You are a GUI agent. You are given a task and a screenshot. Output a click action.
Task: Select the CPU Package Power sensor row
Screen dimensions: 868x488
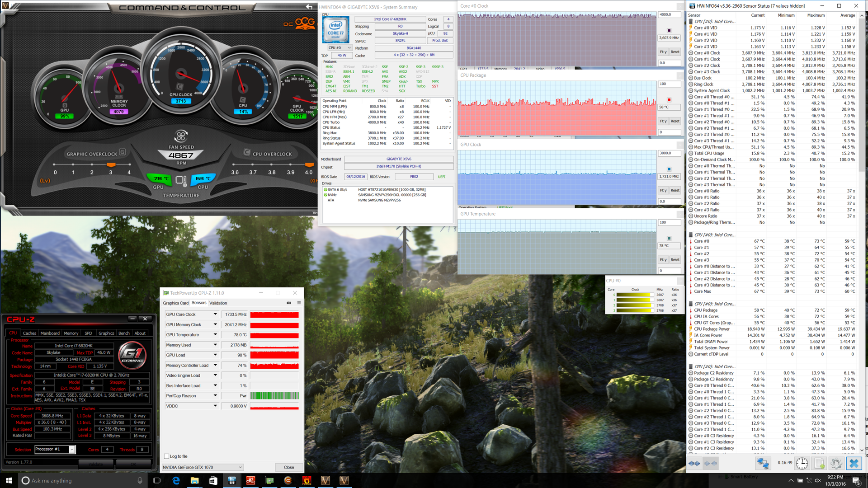click(x=773, y=329)
